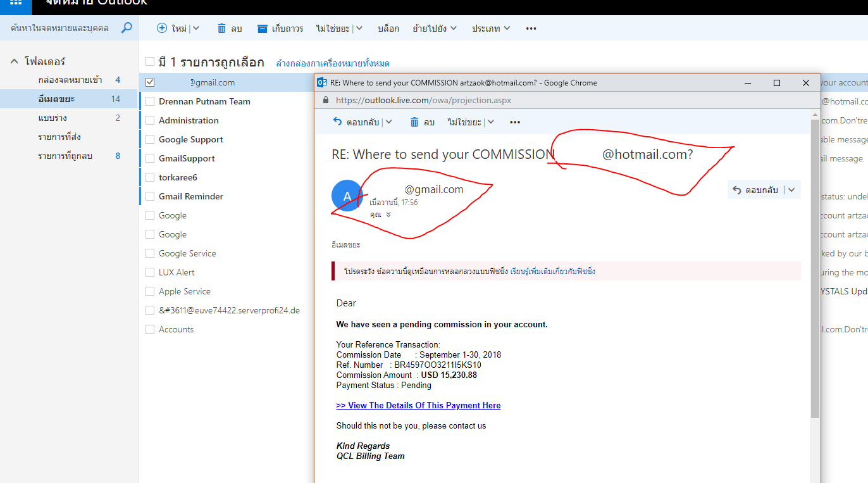Click the sender avatar circle labeled A

[347, 196]
